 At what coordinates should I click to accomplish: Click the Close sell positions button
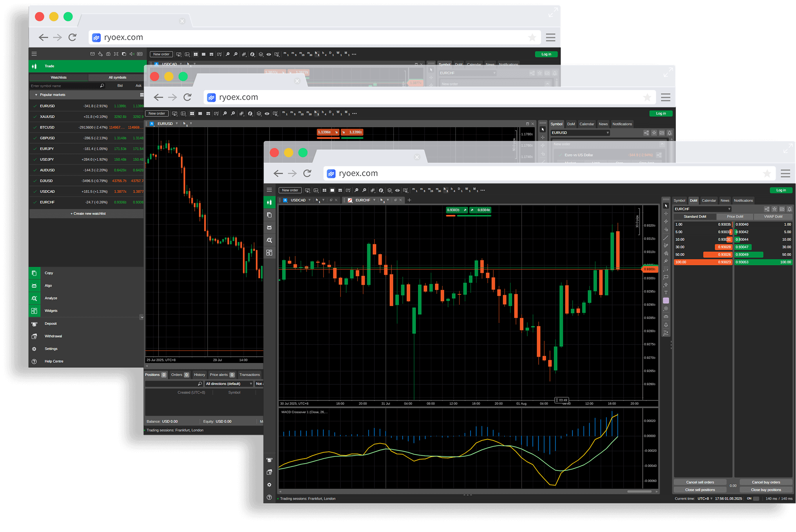click(700, 490)
